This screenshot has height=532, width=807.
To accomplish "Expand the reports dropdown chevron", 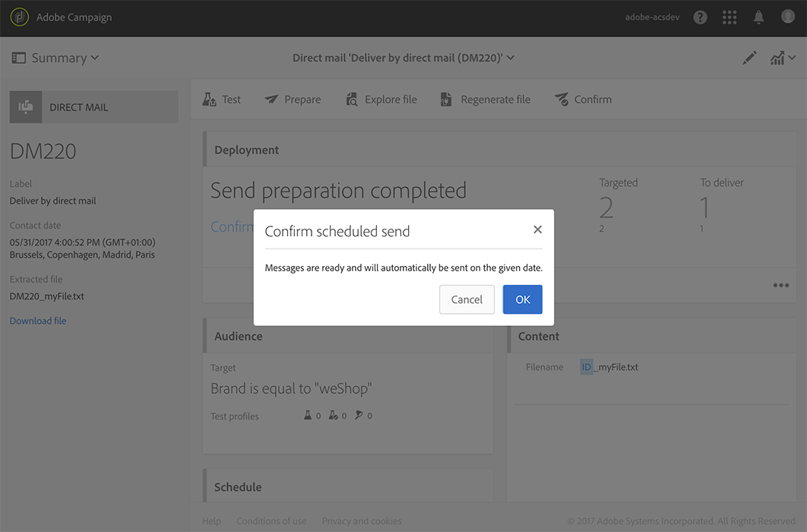I will click(792, 58).
